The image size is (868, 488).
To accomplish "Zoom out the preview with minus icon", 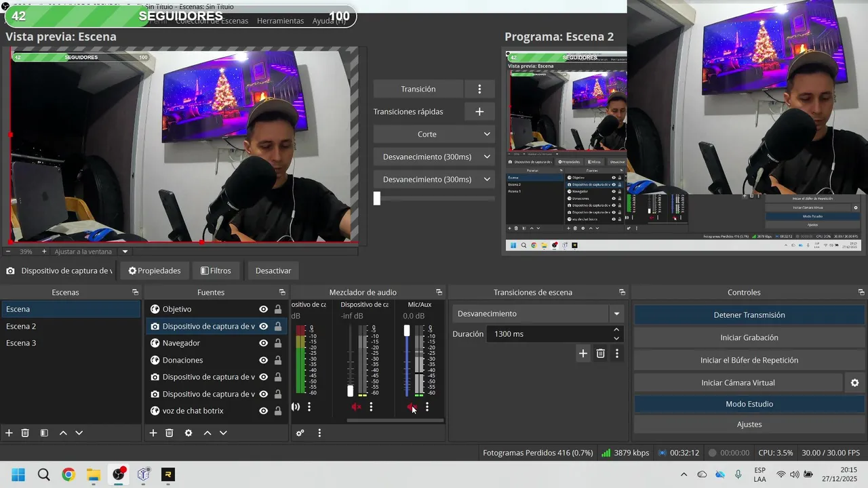I will 8,251.
